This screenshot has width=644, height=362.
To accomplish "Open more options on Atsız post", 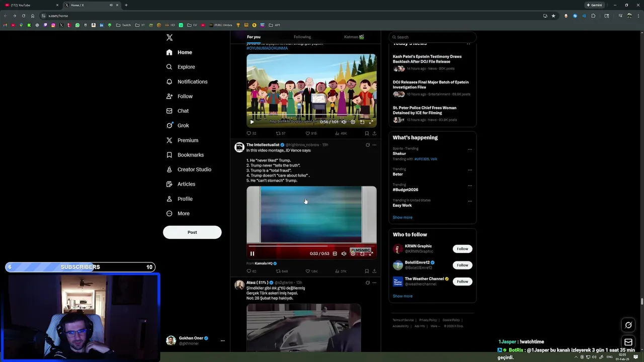I will click(x=374, y=283).
